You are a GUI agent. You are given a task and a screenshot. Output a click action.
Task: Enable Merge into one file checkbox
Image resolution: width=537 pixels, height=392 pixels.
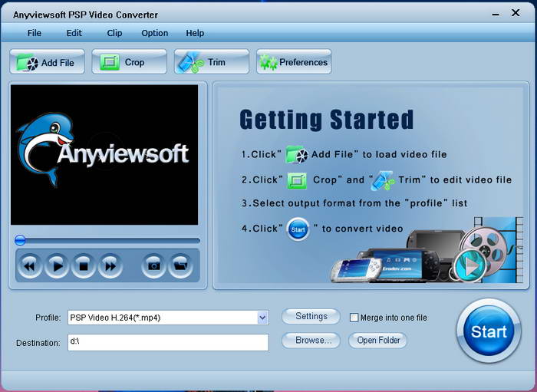pyautogui.click(x=354, y=318)
